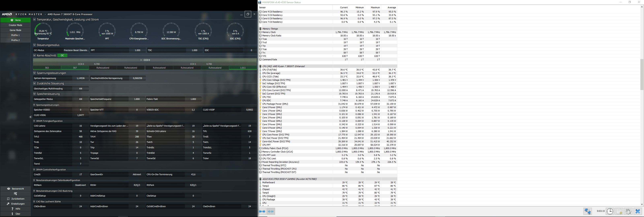
Task: Open Einstellungen in Ryzen Master
Action: (15, 204)
